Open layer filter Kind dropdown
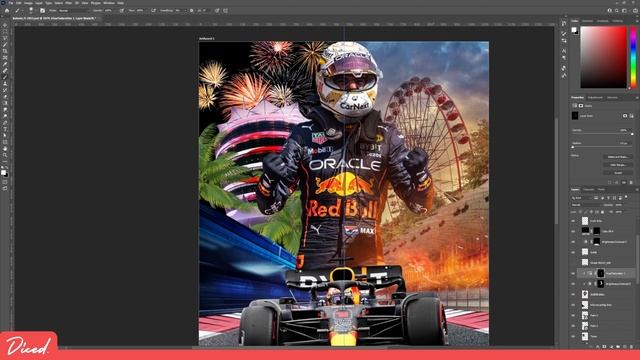 click(x=582, y=198)
